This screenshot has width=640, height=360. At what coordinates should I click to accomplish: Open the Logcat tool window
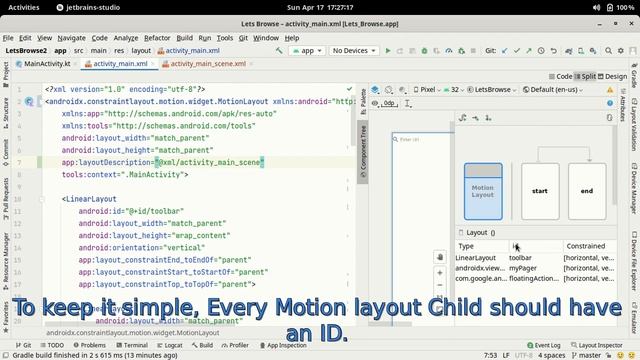click(169, 345)
